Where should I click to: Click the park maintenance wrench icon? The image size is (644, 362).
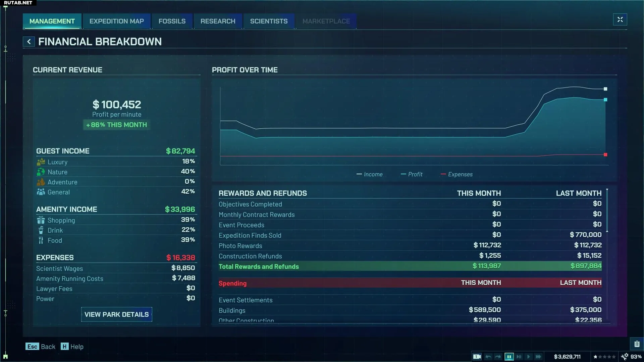[625, 357]
